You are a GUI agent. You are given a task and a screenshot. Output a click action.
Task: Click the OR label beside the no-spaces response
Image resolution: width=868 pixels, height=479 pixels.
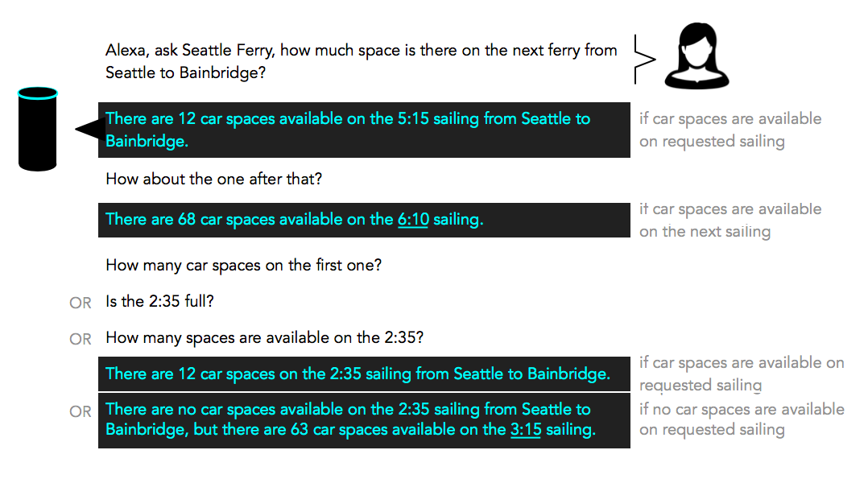click(x=81, y=411)
